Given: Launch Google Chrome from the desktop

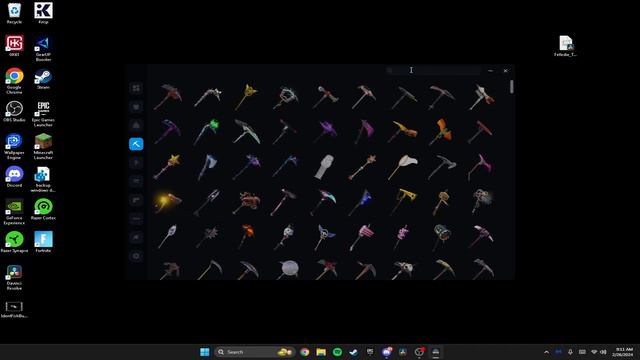Looking at the screenshot, I should tap(14, 81).
